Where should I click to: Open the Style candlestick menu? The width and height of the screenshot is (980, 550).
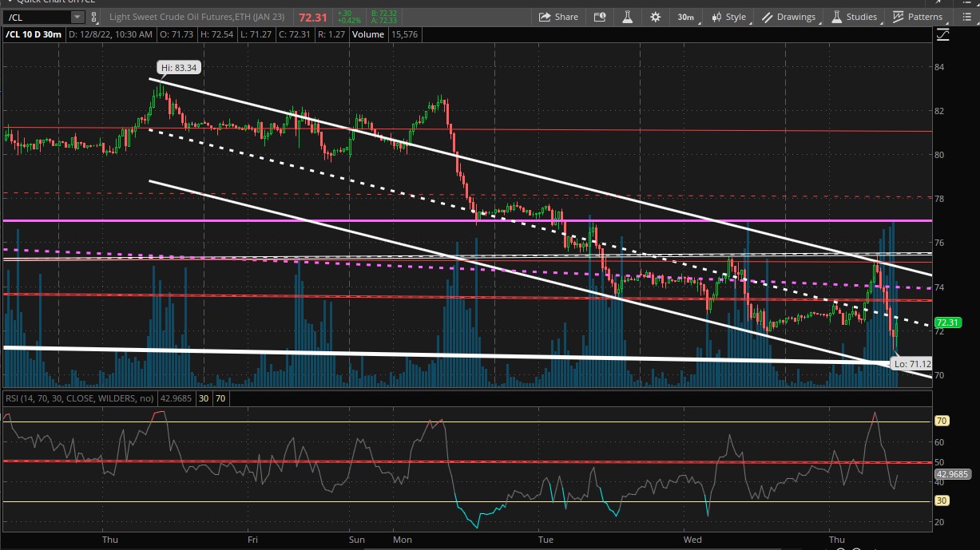coord(728,17)
